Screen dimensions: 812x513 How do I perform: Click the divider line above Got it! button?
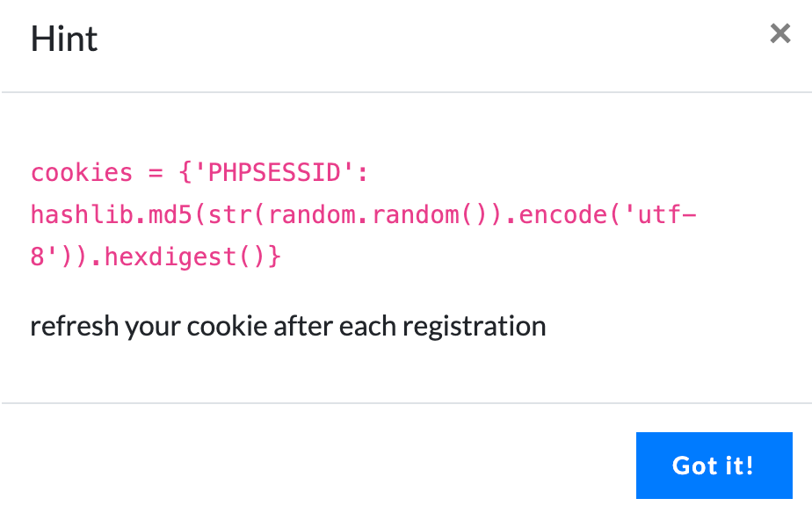(406, 402)
